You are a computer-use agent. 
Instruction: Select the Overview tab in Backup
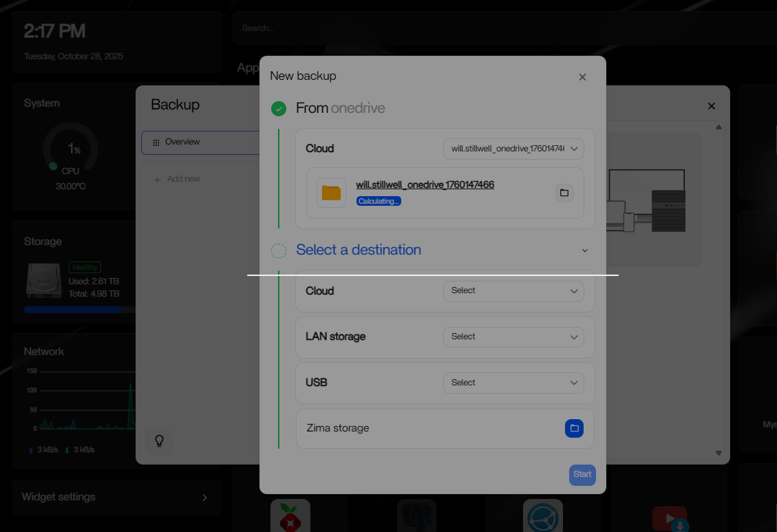pyautogui.click(x=200, y=142)
